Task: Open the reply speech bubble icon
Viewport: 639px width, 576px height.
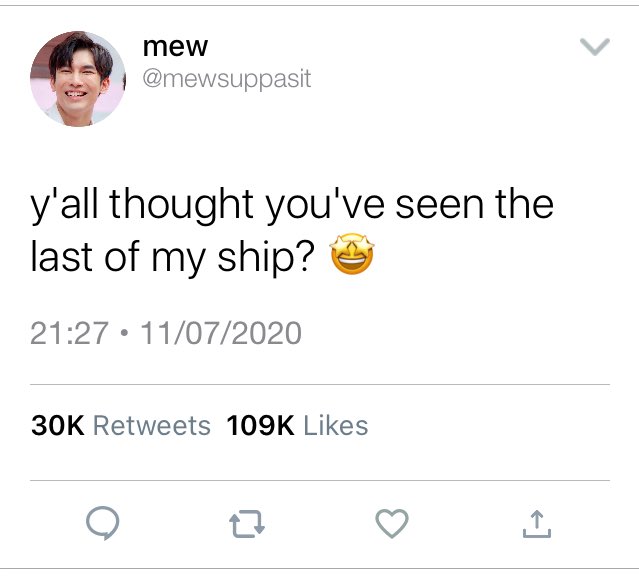Action: click(x=103, y=523)
